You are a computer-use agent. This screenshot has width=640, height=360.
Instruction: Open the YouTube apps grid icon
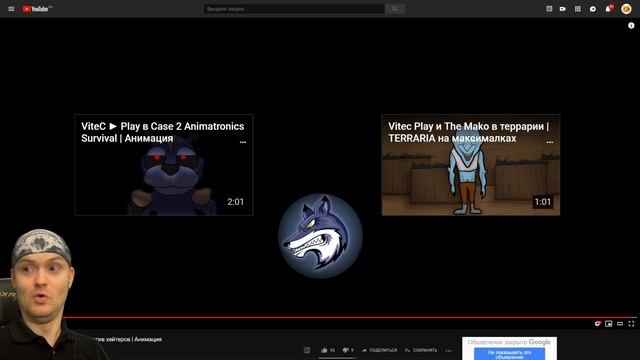pyautogui.click(x=578, y=9)
